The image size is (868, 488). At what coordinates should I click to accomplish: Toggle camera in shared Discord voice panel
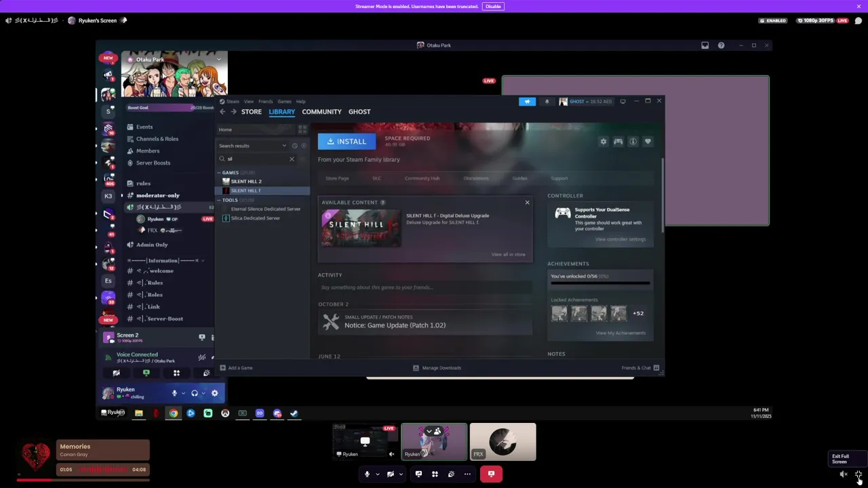pyautogui.click(x=116, y=373)
